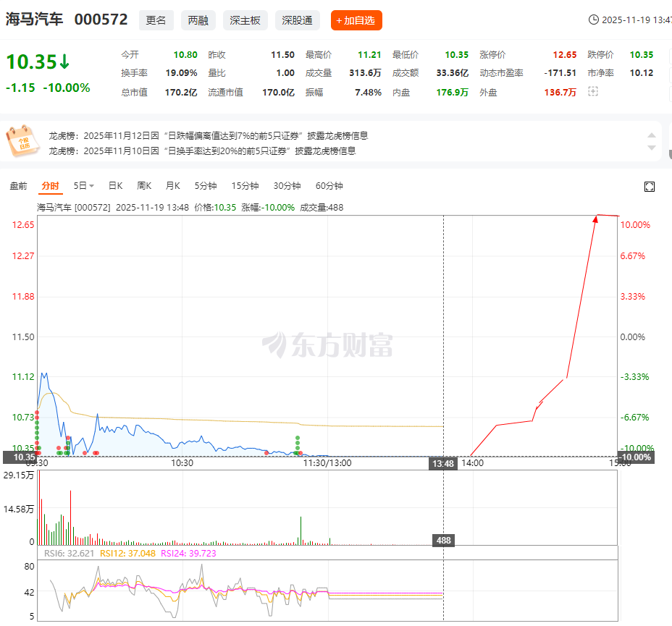Click the up arrow of news scroller

pyautogui.click(x=652, y=135)
